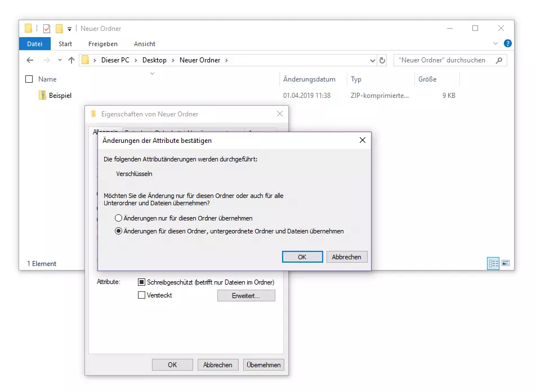
Task: Switch to the Ansicht ribbon tab
Action: (145, 44)
